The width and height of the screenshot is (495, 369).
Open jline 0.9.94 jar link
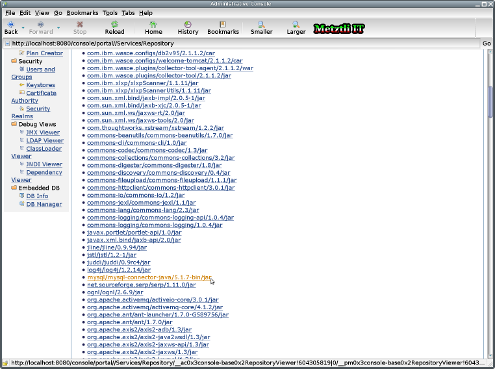click(117, 247)
